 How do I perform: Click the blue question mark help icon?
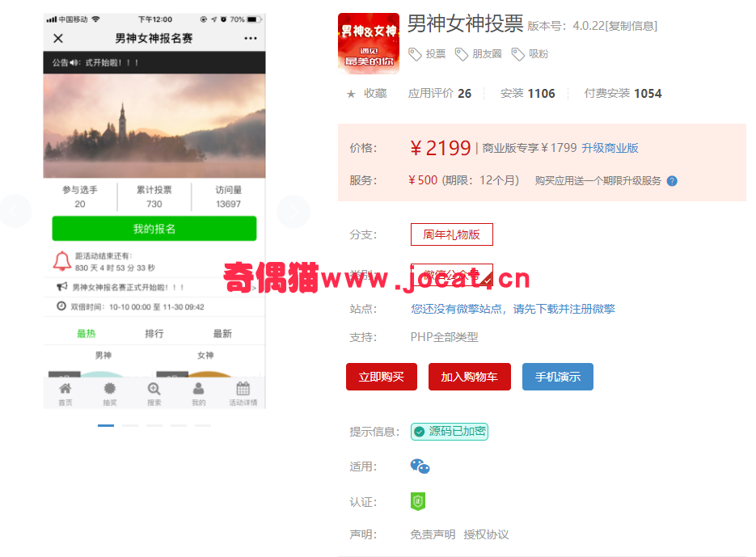(x=672, y=181)
